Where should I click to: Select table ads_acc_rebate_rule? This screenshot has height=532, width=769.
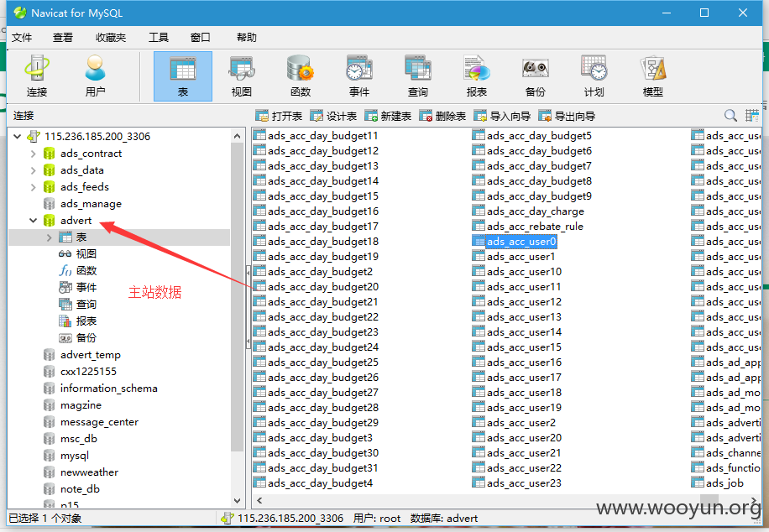[x=535, y=227]
